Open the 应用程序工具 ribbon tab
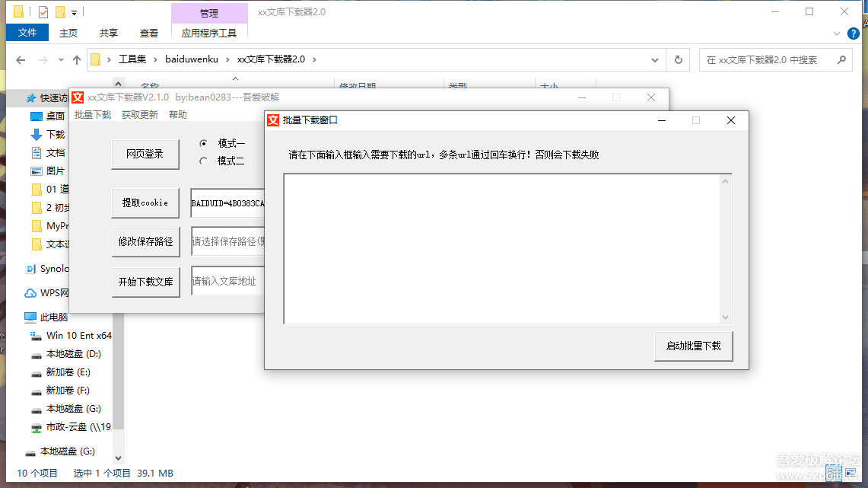The width and height of the screenshot is (868, 488). tap(209, 33)
